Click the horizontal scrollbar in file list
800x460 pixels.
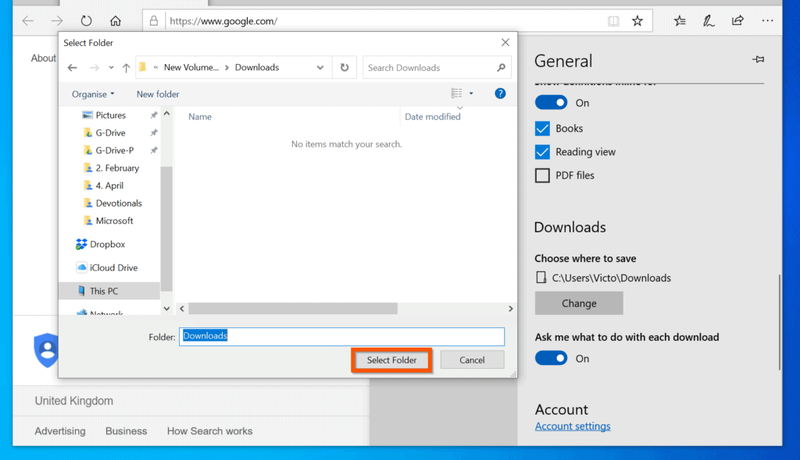(293, 309)
